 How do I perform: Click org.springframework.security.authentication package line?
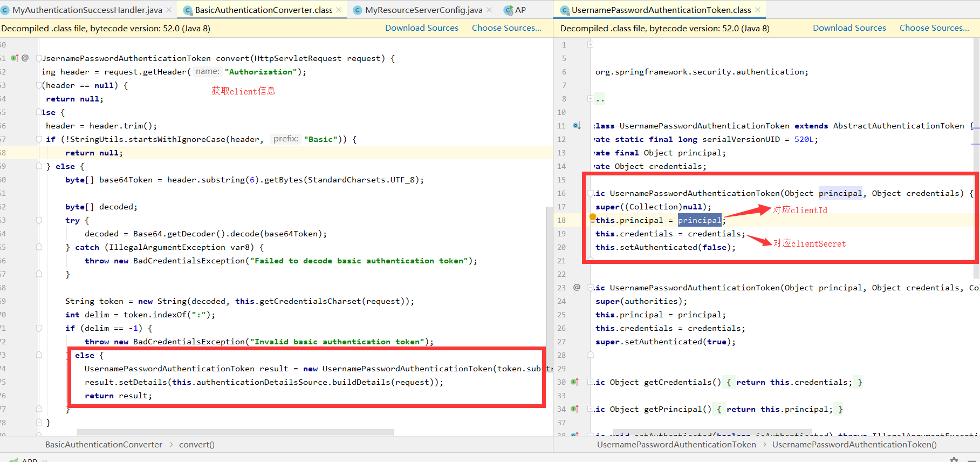pyautogui.click(x=702, y=72)
